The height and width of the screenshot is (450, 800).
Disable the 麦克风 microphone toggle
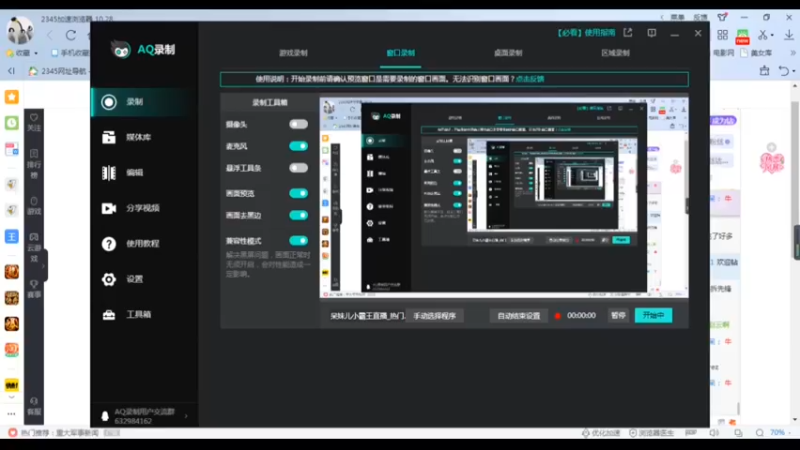[x=298, y=146]
